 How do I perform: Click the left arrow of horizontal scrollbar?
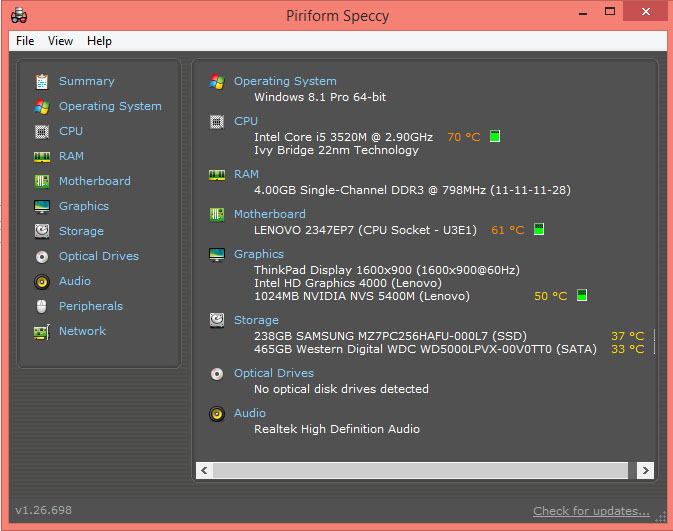click(204, 470)
